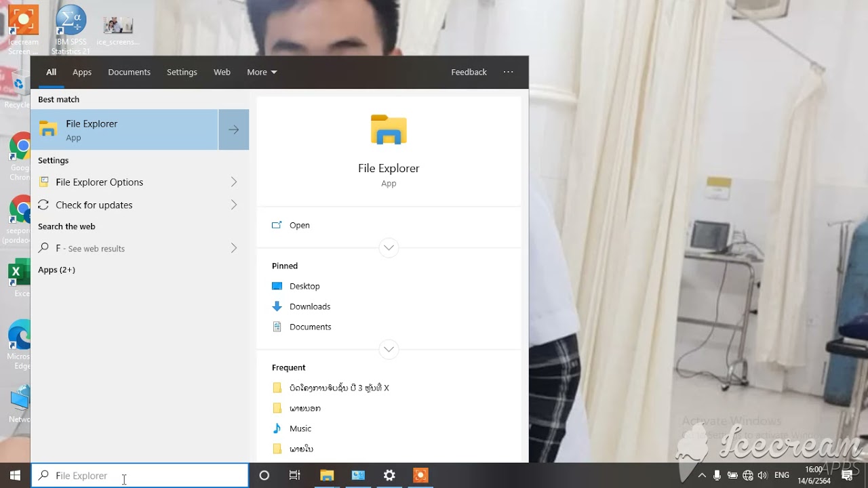The width and height of the screenshot is (868, 488).
Task: Open Icecream Screen Recorder desktop shortcut
Action: tap(23, 30)
